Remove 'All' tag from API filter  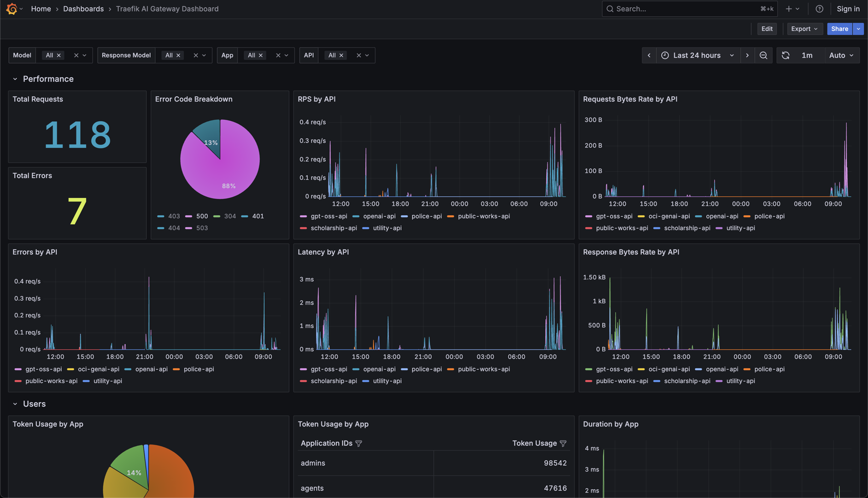(x=341, y=55)
